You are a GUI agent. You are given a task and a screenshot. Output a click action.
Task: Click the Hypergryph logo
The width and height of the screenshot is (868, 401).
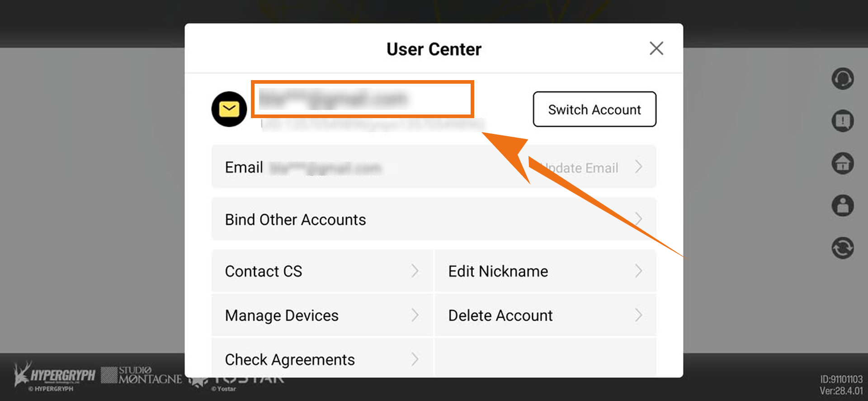tap(54, 376)
